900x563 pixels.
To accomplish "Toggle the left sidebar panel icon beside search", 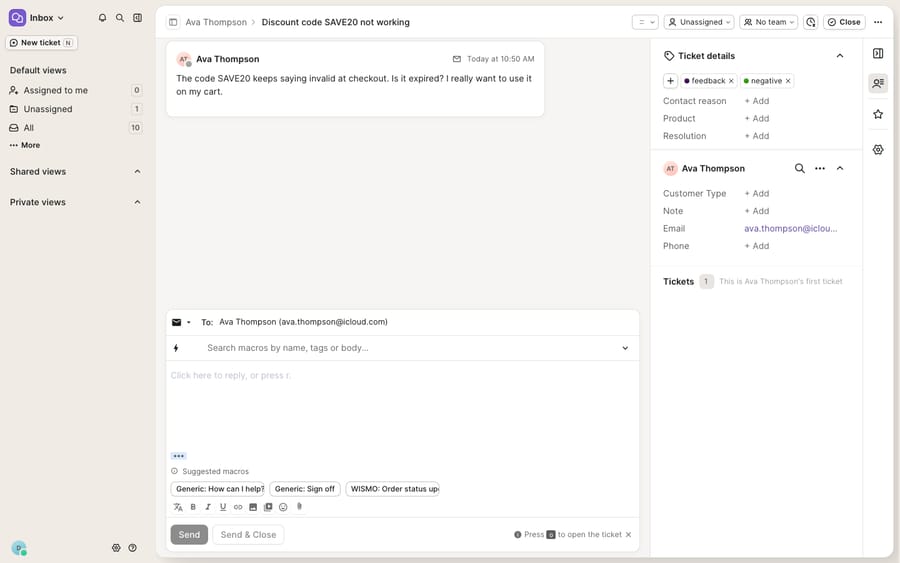I will [x=138, y=18].
